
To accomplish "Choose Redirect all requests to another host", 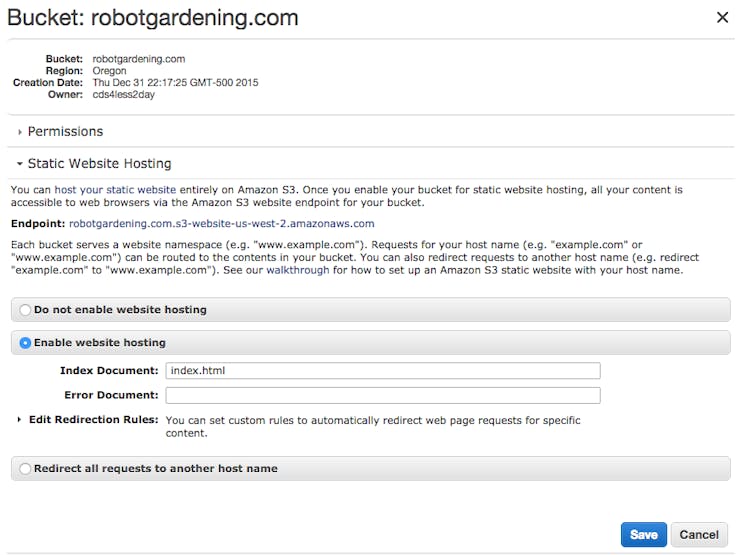I will click(x=25, y=469).
